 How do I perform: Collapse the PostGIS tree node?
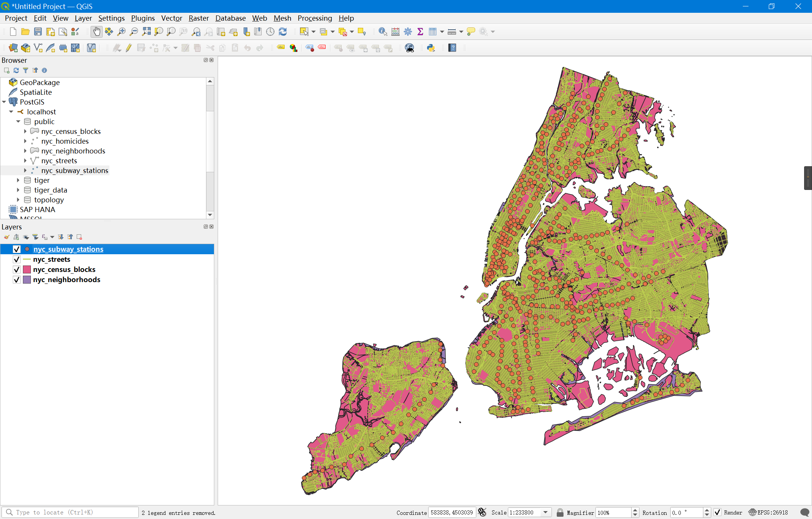(4, 102)
